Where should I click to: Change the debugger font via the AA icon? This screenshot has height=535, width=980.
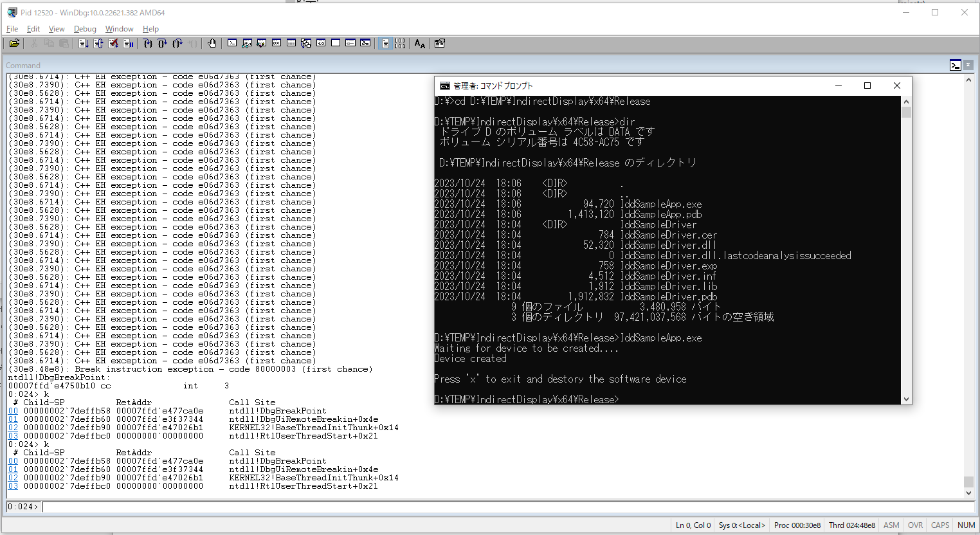pos(419,43)
